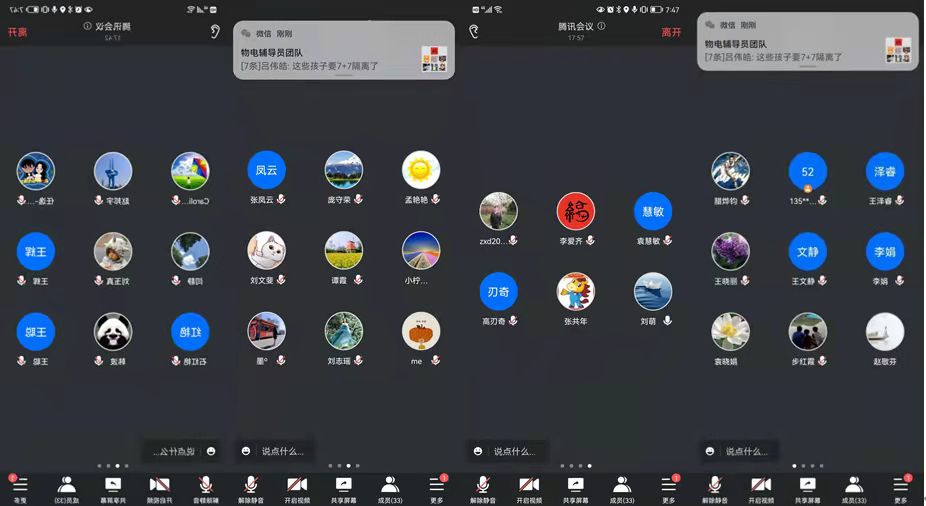
Task: Open 成员(33) tab on the screen showing 张凤云
Action: point(390,488)
